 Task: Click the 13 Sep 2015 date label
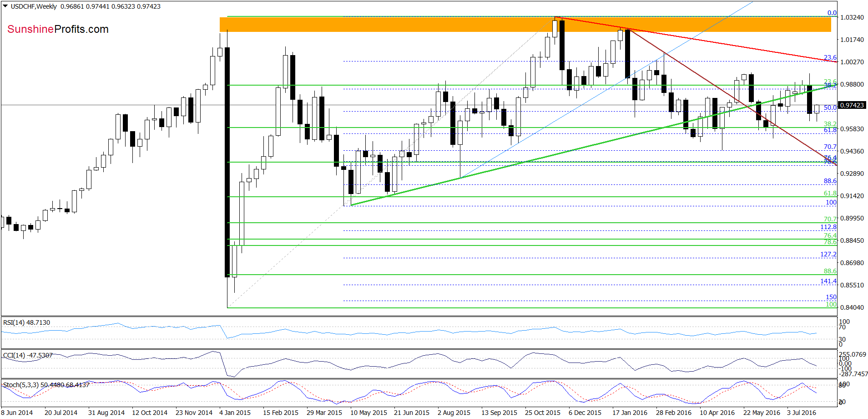tap(499, 413)
